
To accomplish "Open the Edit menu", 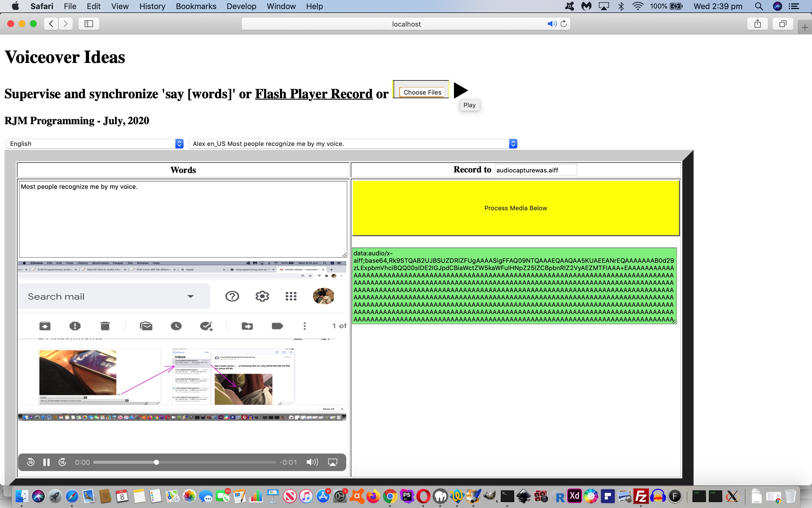I will click(x=94, y=6).
